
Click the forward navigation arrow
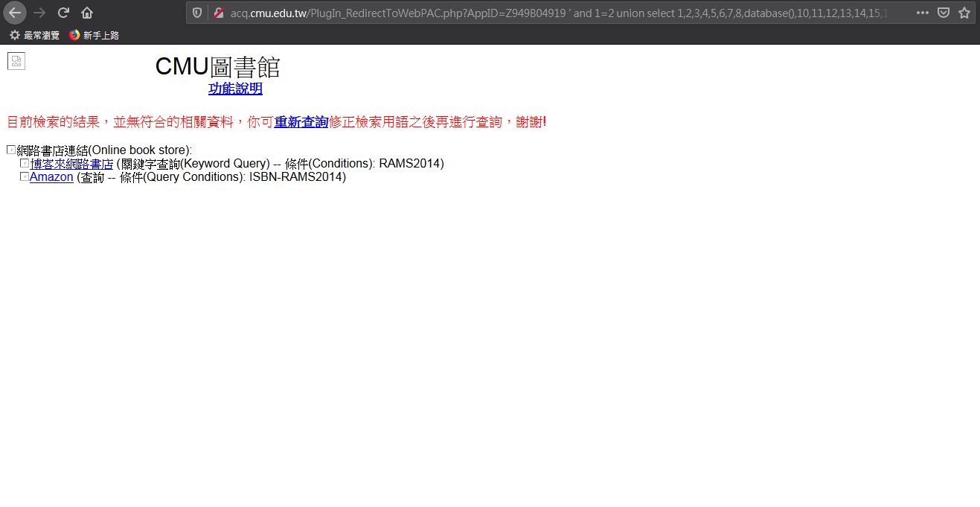(x=39, y=13)
